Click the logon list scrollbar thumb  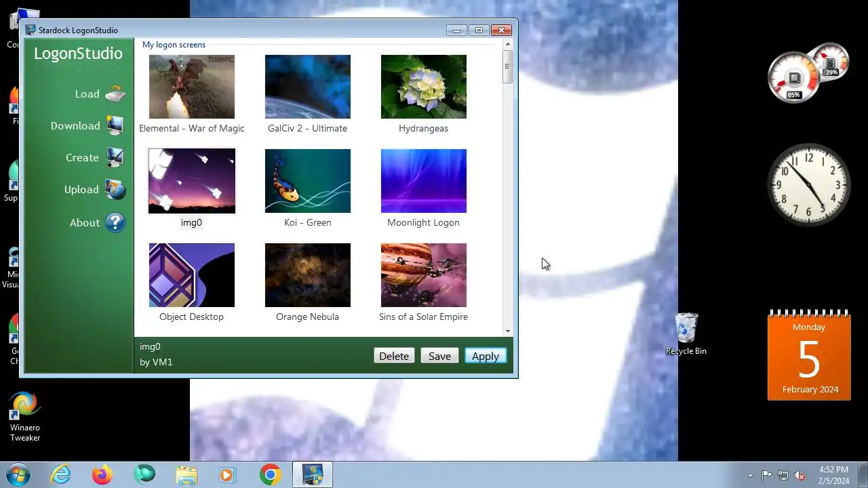508,67
